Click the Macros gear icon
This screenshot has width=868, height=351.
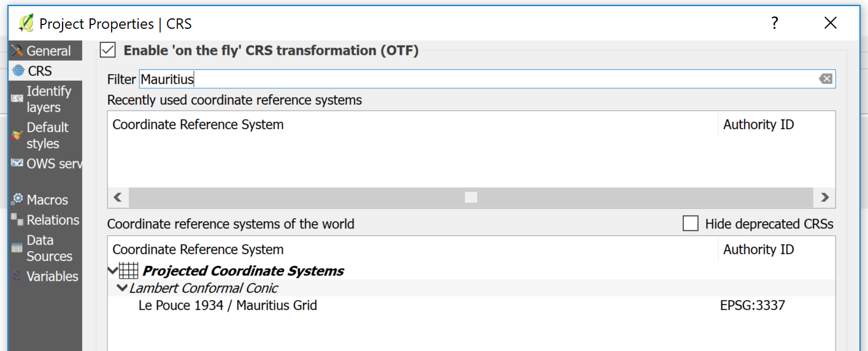click(17, 200)
